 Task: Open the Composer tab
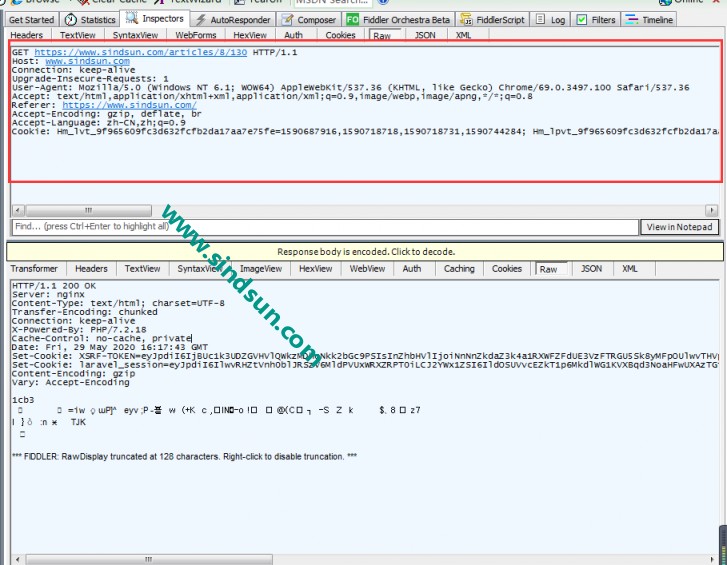click(x=309, y=20)
